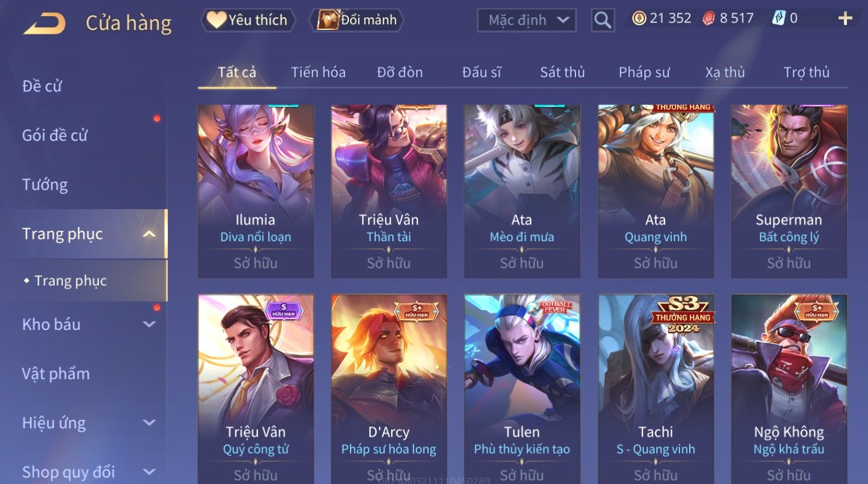Open Tướng in the sidebar
868x484 pixels.
pyautogui.click(x=45, y=185)
